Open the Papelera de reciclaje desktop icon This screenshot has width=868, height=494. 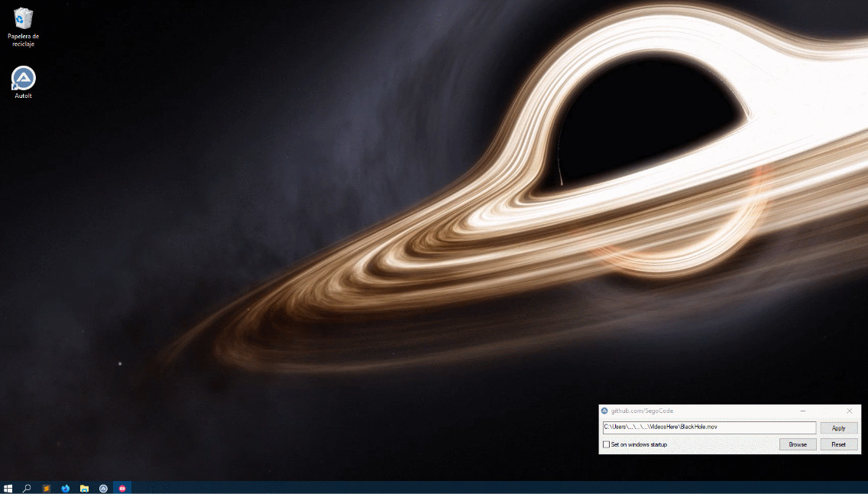pos(23,27)
